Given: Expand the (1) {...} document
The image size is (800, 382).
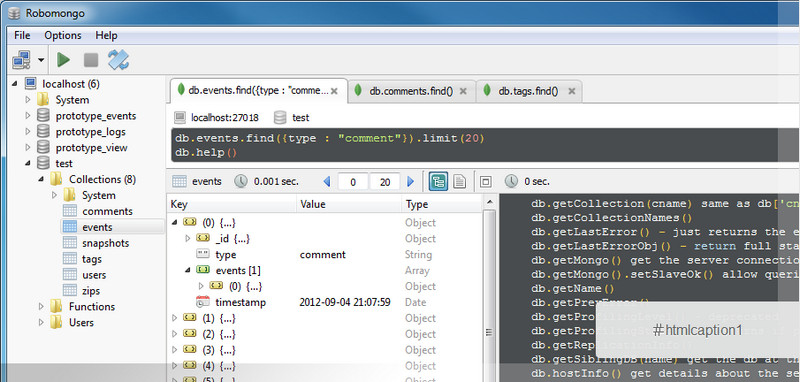Looking at the screenshot, I should [174, 318].
